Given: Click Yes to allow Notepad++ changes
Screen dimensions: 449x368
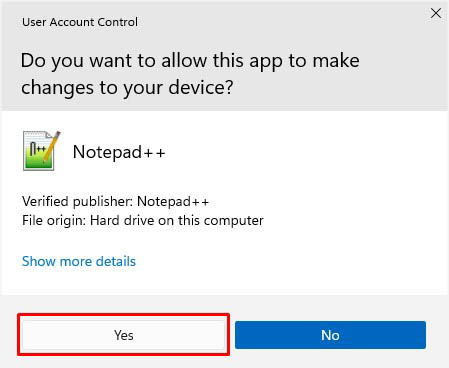Looking at the screenshot, I should pyautogui.click(x=124, y=335).
